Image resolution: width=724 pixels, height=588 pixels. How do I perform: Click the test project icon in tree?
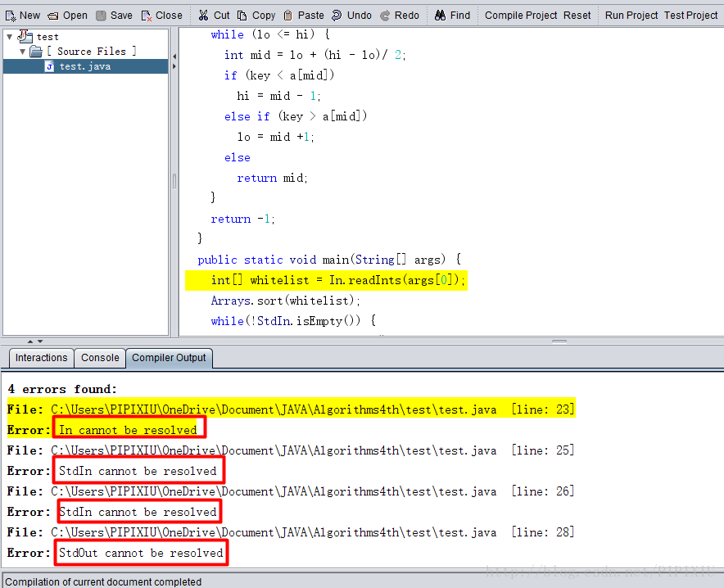[25, 36]
